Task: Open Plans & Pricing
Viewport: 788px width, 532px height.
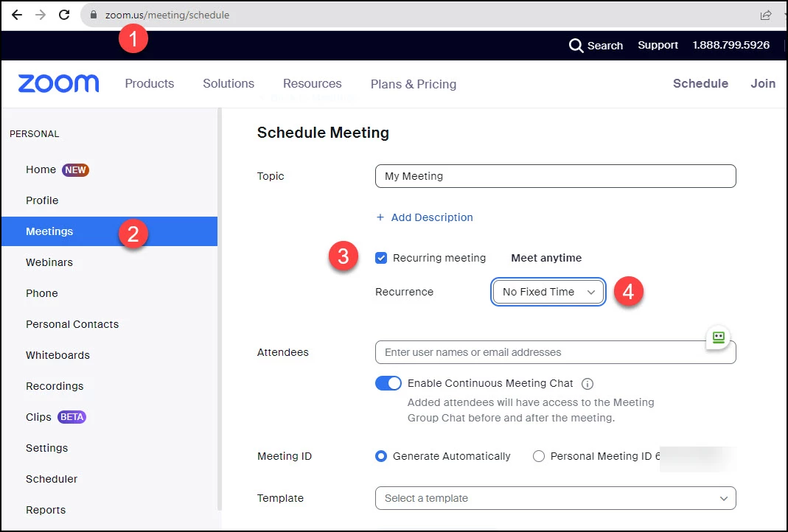Action: point(413,84)
